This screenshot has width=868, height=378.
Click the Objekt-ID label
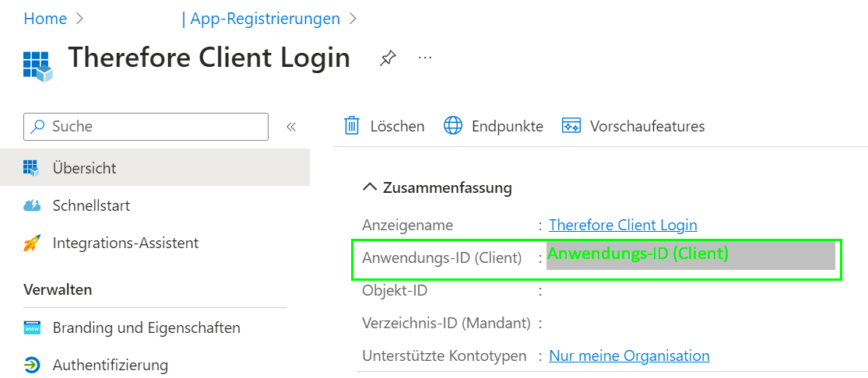[395, 290]
